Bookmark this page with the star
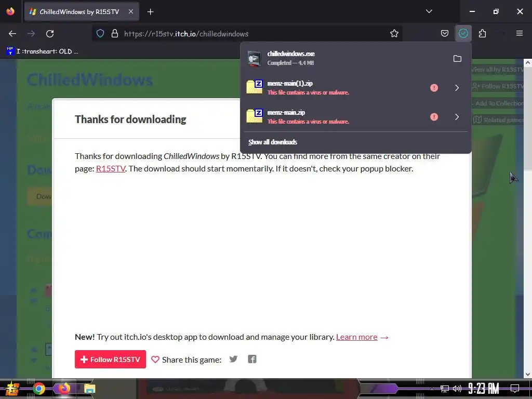532x399 pixels. (394, 34)
